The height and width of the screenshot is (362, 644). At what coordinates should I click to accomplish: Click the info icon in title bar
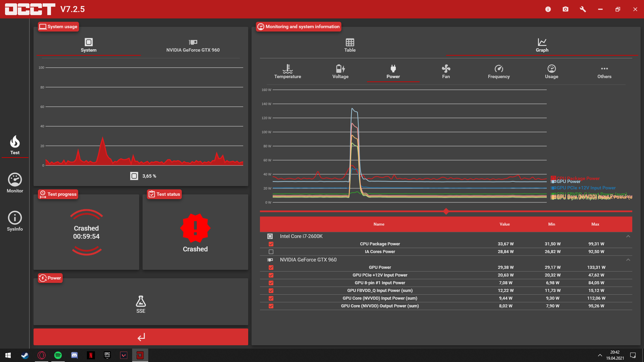tap(548, 9)
